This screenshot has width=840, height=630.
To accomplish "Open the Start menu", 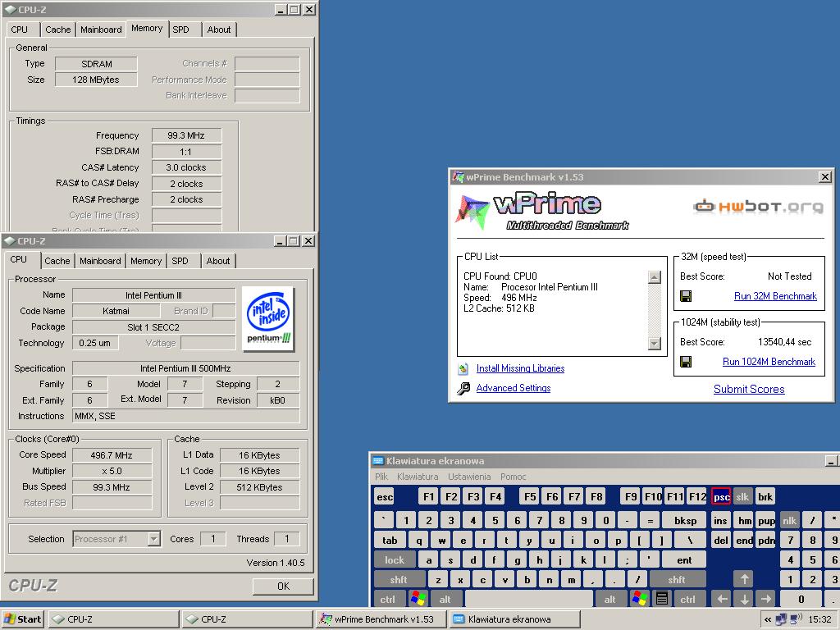I will (x=22, y=619).
